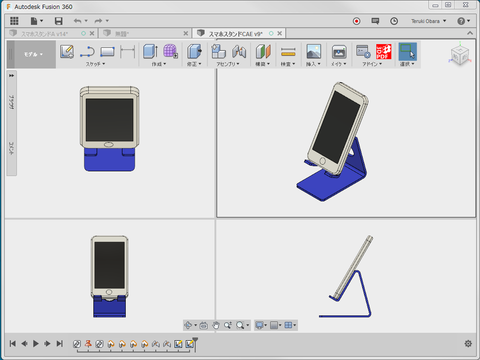Select the Extrude tool in Create group
Screen dimensions: 480x360
pyautogui.click(x=150, y=51)
